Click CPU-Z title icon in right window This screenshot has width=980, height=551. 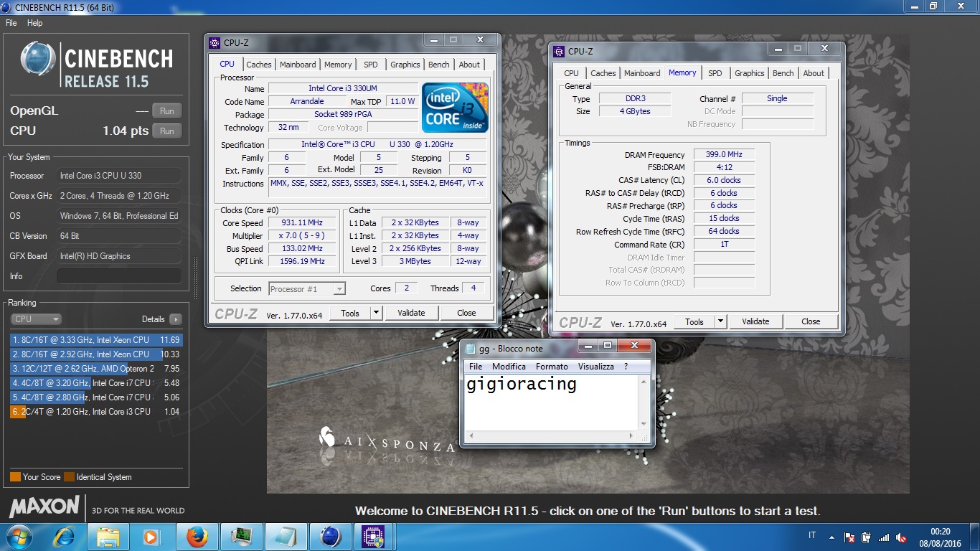click(559, 51)
